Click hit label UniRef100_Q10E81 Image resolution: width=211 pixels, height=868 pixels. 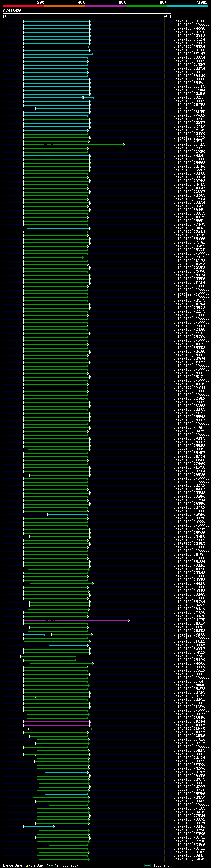pyautogui.click(x=189, y=61)
